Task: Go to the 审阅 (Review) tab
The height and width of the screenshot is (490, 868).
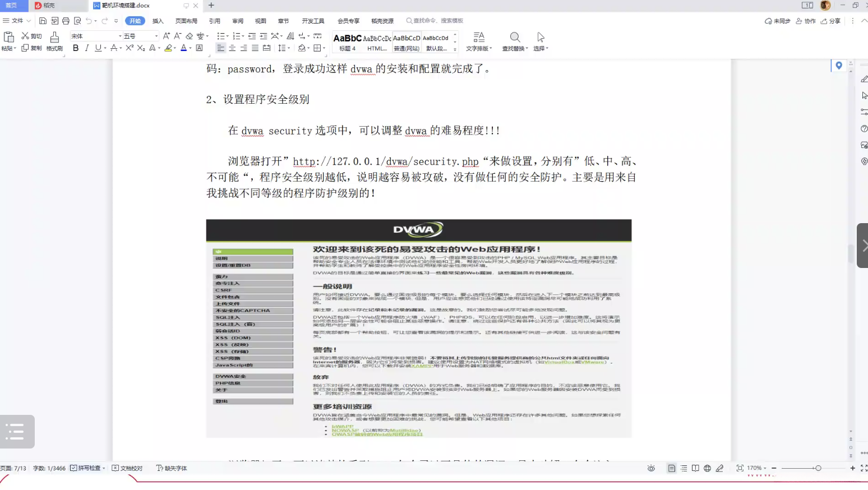Action: tap(238, 21)
